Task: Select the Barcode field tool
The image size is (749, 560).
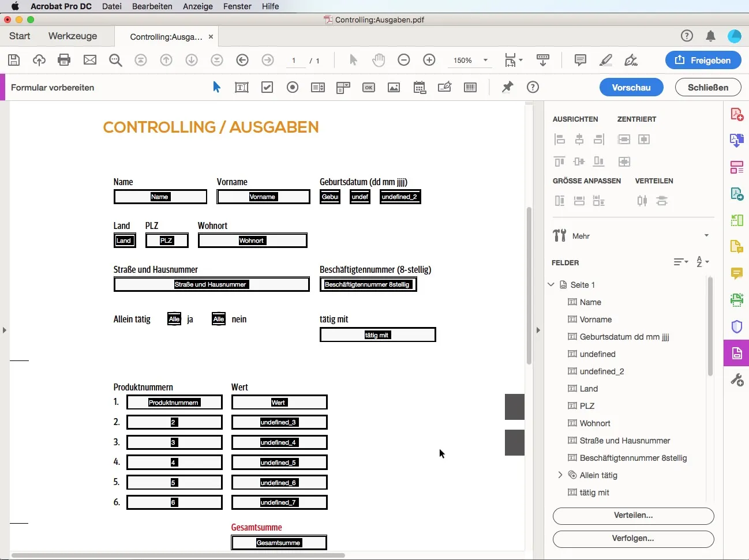Action: tap(471, 87)
